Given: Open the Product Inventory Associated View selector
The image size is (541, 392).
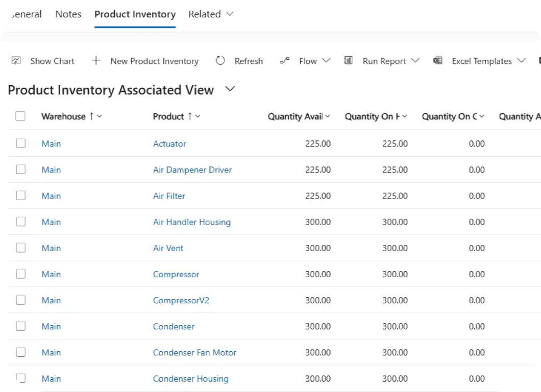Looking at the screenshot, I should pos(230,89).
